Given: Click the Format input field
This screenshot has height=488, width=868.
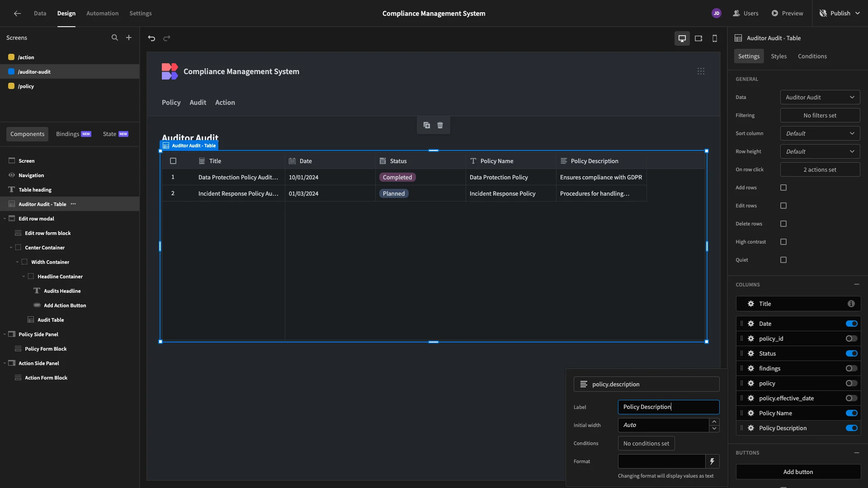Looking at the screenshot, I should (x=662, y=461).
